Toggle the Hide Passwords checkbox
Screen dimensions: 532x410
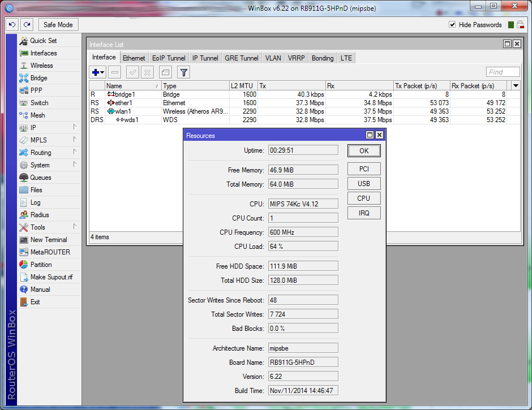(452, 25)
